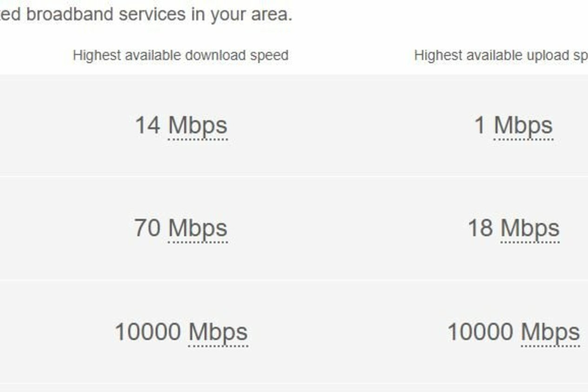Click the Mbps abbreviation beside 14
The image size is (588, 392).
[x=198, y=126]
